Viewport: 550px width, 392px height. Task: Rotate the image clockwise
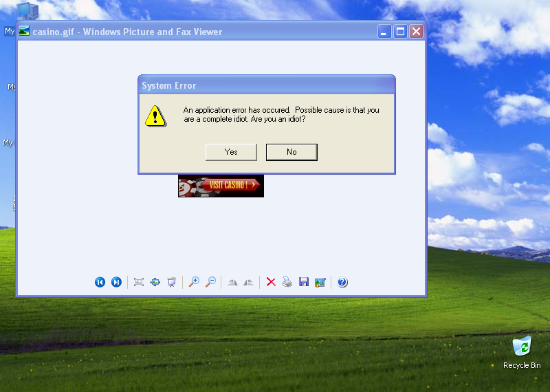click(232, 282)
